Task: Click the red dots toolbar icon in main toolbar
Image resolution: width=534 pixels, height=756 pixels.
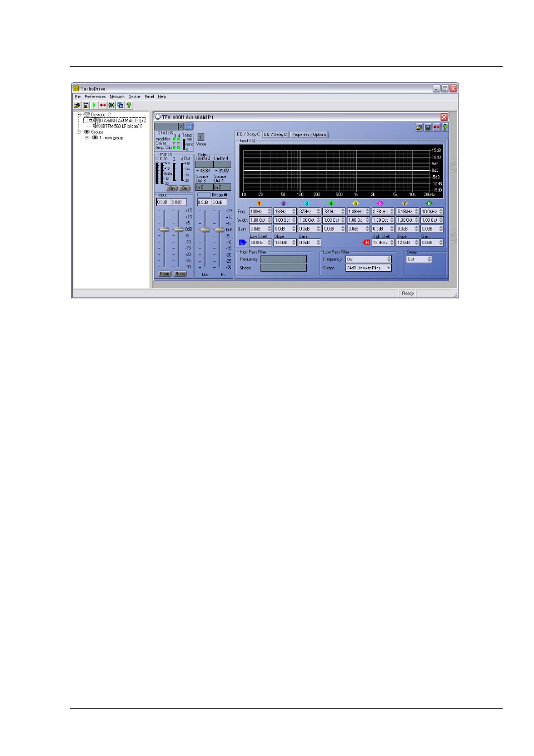Action: 103,105
